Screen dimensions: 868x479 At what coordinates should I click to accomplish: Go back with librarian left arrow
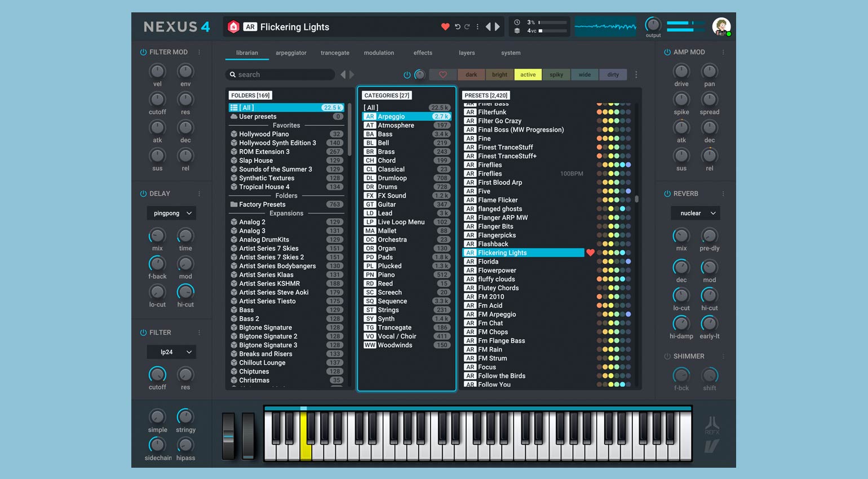(x=343, y=74)
